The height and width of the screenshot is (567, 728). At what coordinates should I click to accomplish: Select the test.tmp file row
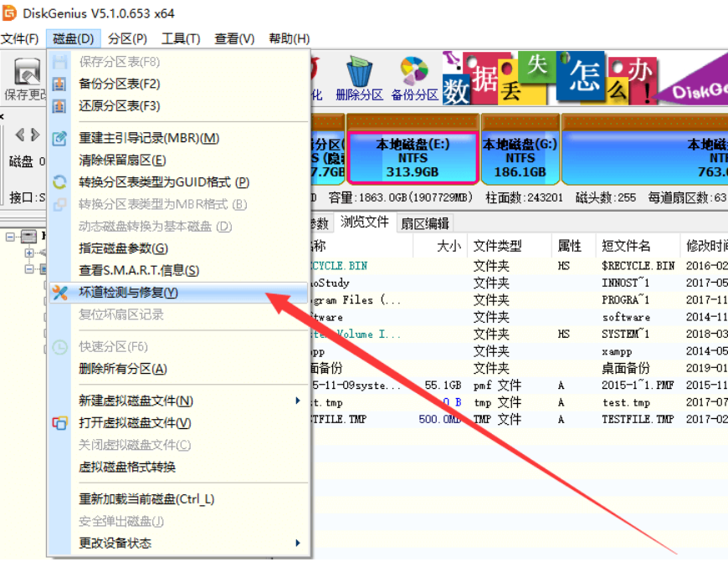(x=519, y=403)
